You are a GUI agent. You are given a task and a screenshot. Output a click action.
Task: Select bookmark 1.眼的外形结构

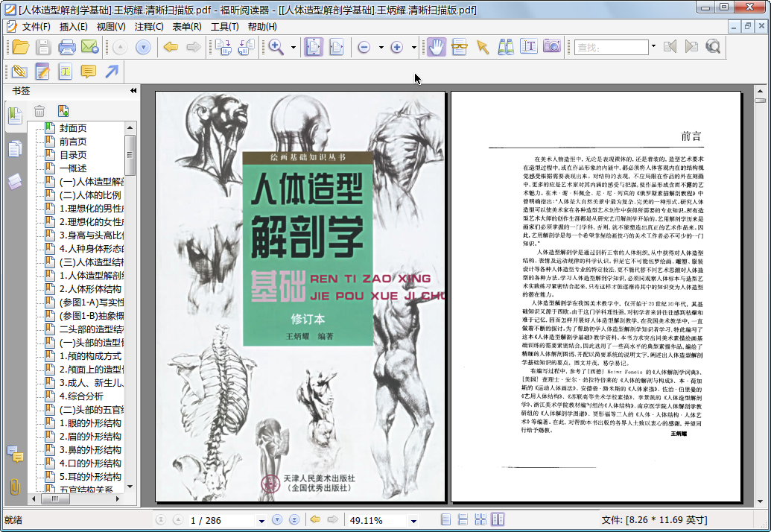click(x=90, y=423)
